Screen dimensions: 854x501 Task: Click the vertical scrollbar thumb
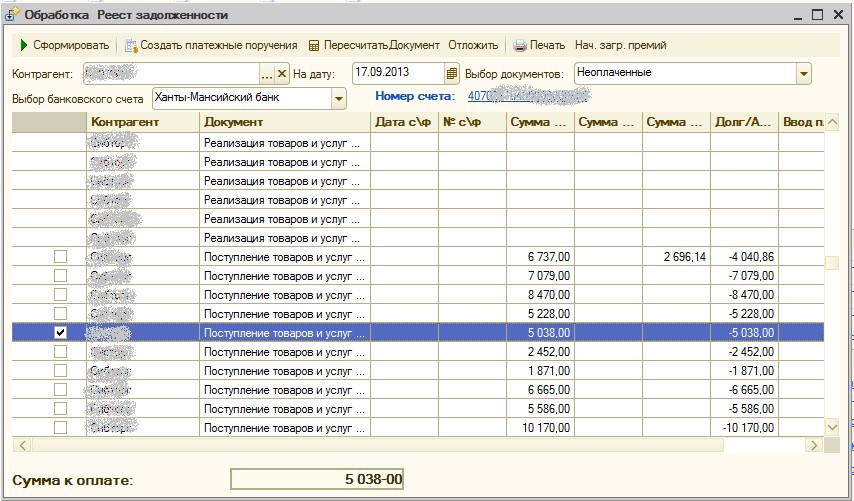point(832,263)
